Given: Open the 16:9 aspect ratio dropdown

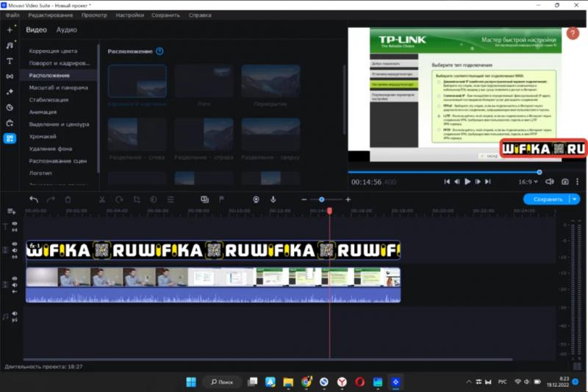Looking at the screenshot, I should coord(528,182).
